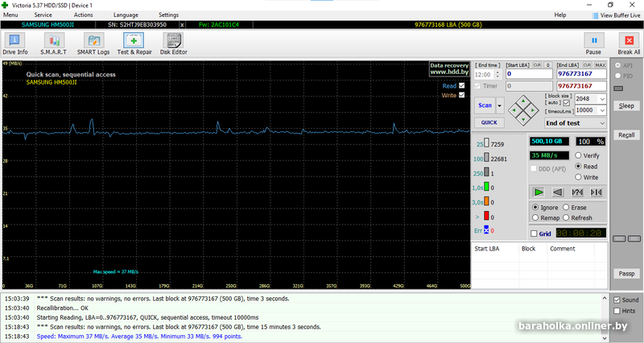Toggle the Sound checkbox

[x=617, y=300]
